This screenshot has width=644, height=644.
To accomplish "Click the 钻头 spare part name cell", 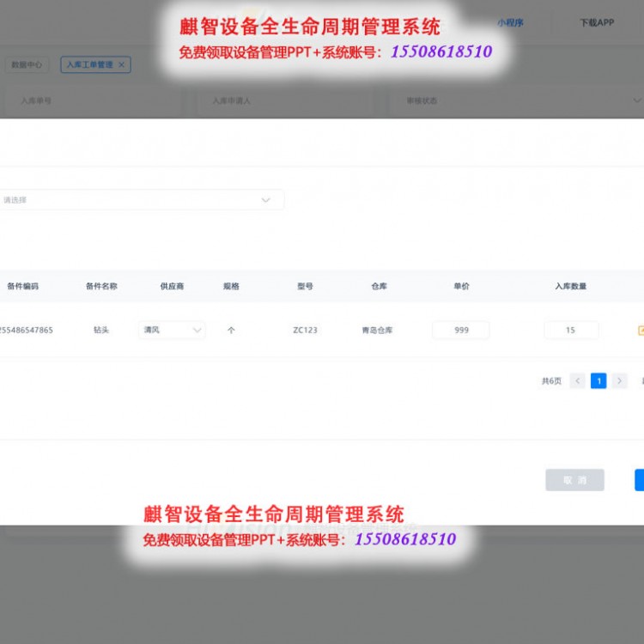I will tap(101, 330).
